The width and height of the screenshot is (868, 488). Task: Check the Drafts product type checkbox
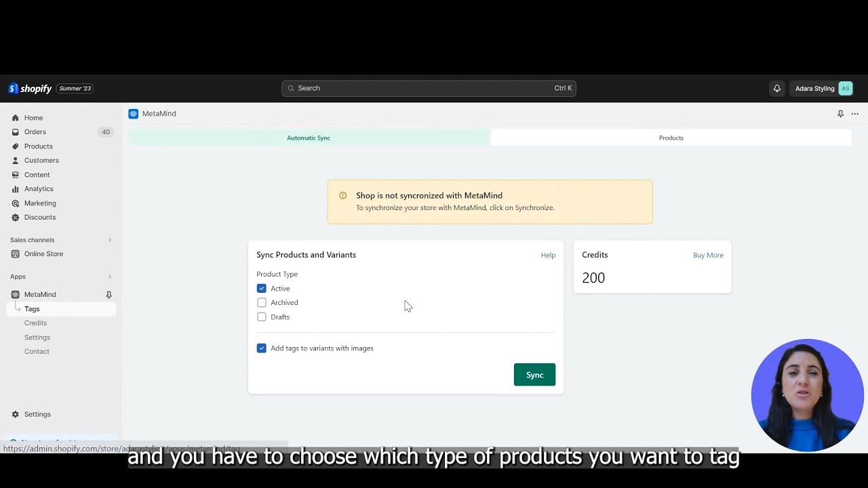click(262, 317)
